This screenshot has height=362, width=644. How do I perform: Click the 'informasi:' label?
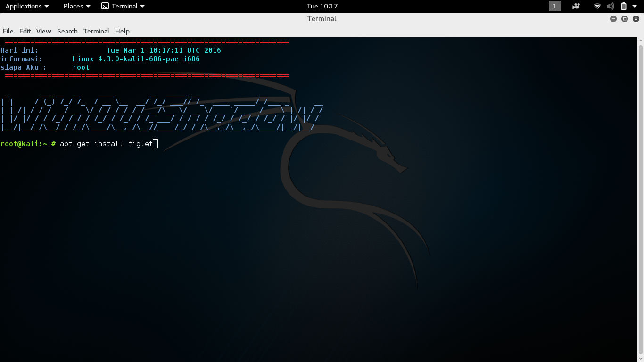[x=21, y=59]
